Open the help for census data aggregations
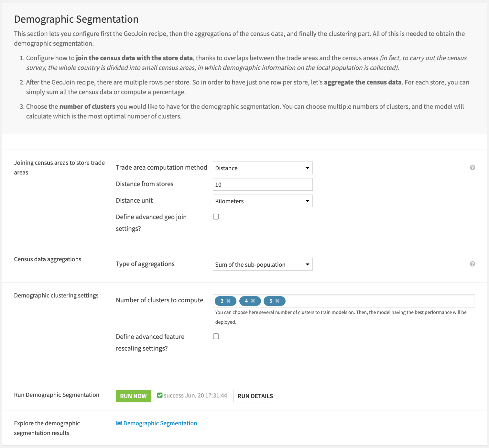Image resolution: width=489 pixels, height=448 pixels. pos(472,264)
